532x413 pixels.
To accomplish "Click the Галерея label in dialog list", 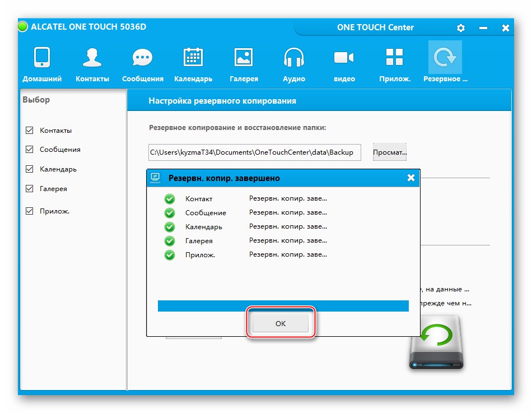I will coord(199,241).
